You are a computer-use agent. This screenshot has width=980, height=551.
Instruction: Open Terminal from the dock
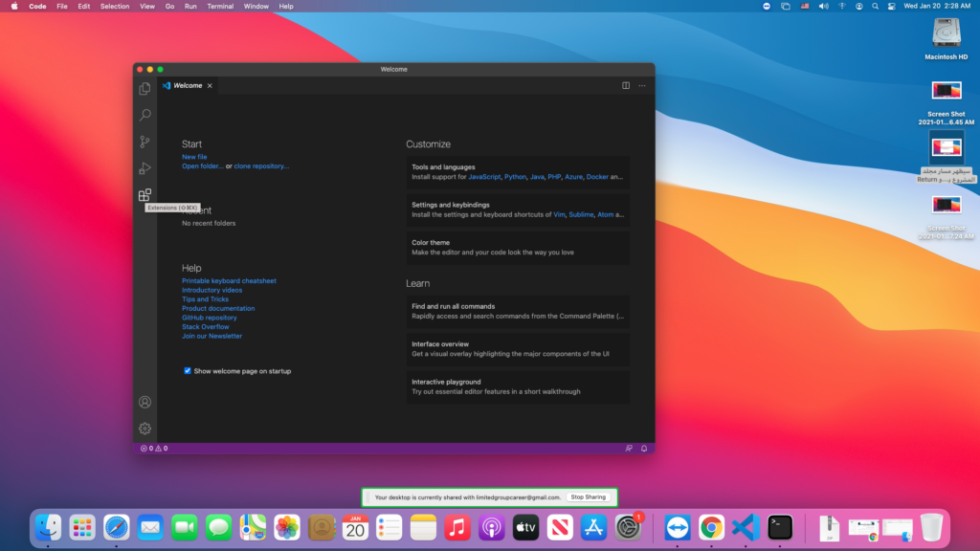click(780, 528)
